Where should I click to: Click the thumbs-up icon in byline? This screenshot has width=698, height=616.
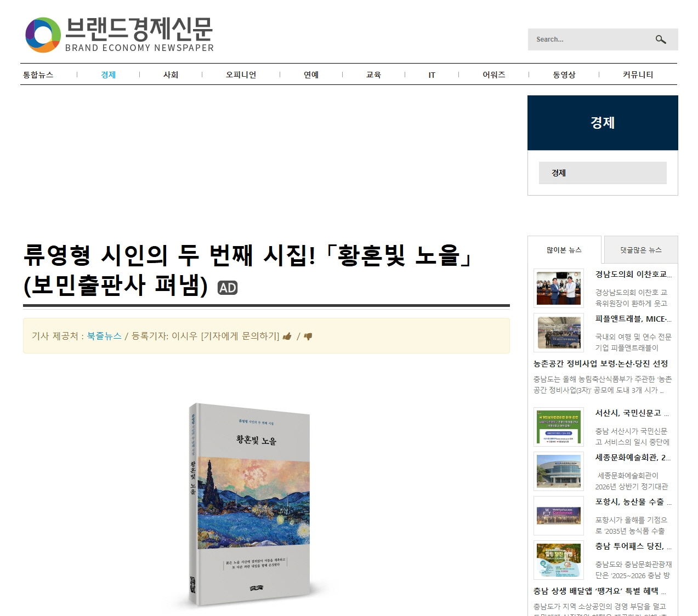pos(287,336)
